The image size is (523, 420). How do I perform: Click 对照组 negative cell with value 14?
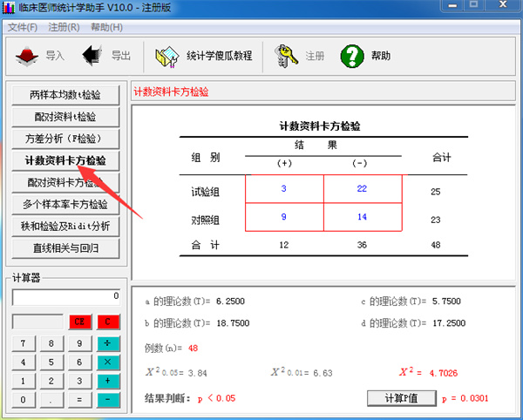363,217
